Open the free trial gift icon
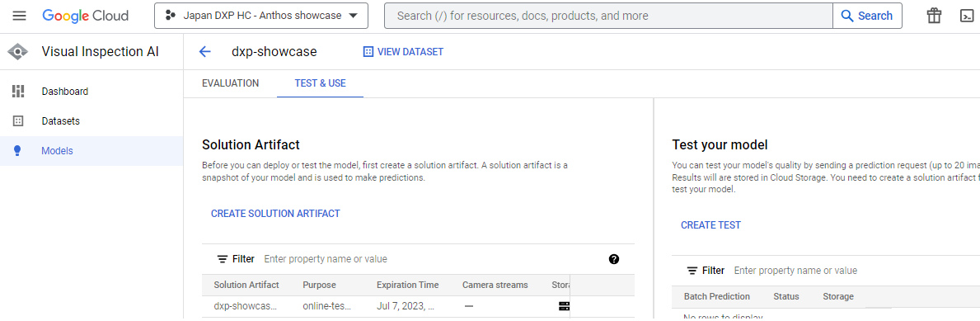980x321 pixels. (x=934, y=16)
